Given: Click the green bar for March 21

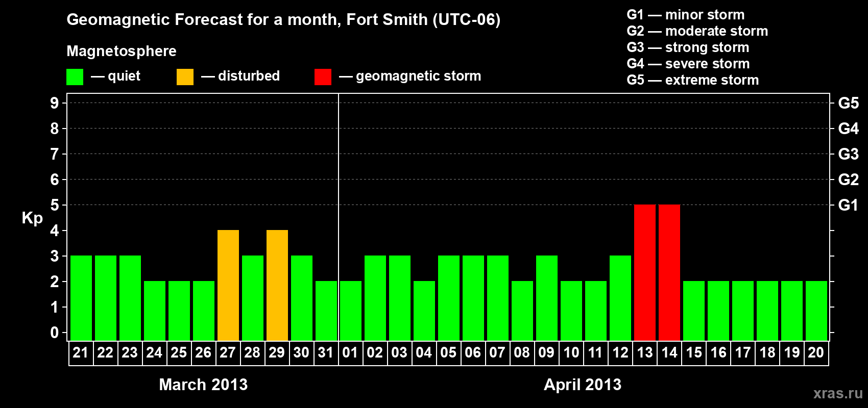Looking at the screenshot, I should pyautogui.click(x=81, y=298).
